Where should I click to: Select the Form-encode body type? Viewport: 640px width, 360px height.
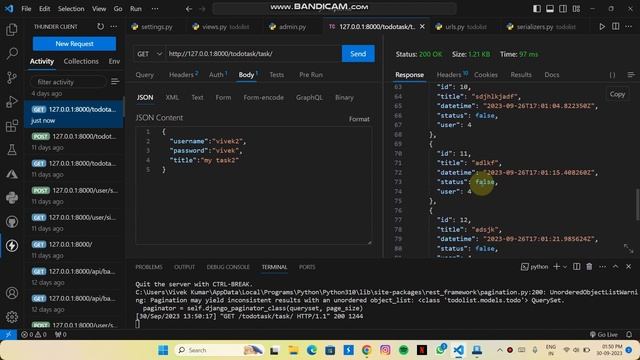point(263,98)
